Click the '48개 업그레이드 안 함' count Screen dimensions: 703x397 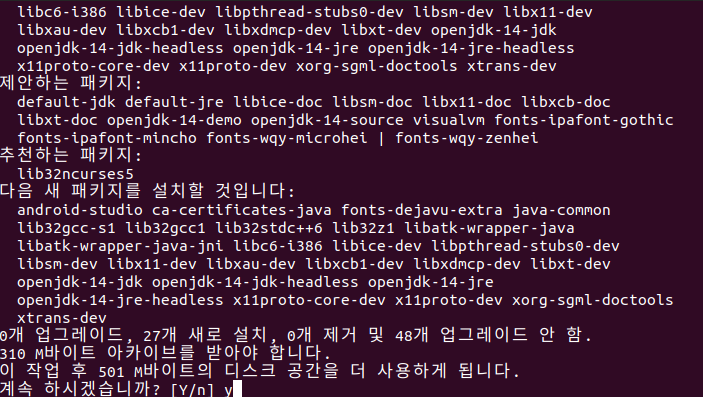(494, 335)
